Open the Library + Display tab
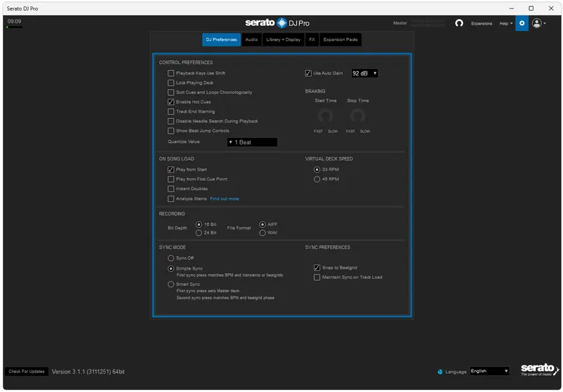This screenshot has width=563, height=392. [284, 39]
